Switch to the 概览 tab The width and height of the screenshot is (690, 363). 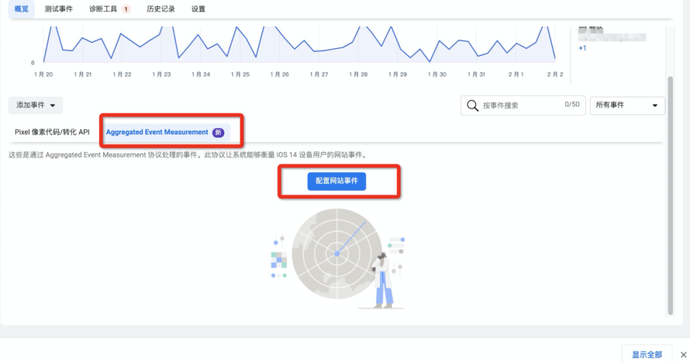pyautogui.click(x=21, y=9)
